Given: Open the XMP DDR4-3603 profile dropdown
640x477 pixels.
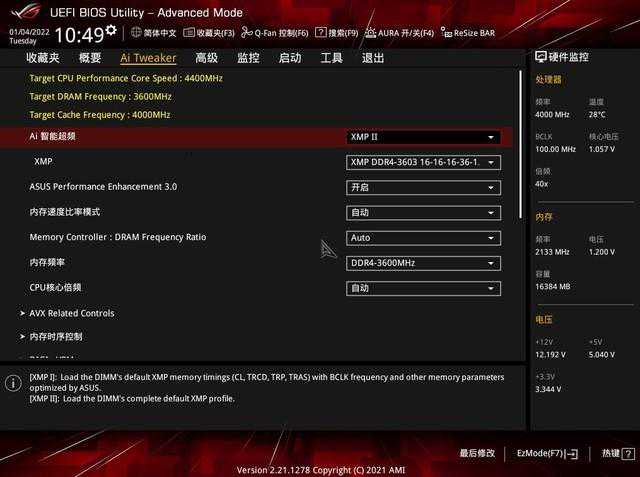Looking at the screenshot, I should coord(423,162).
